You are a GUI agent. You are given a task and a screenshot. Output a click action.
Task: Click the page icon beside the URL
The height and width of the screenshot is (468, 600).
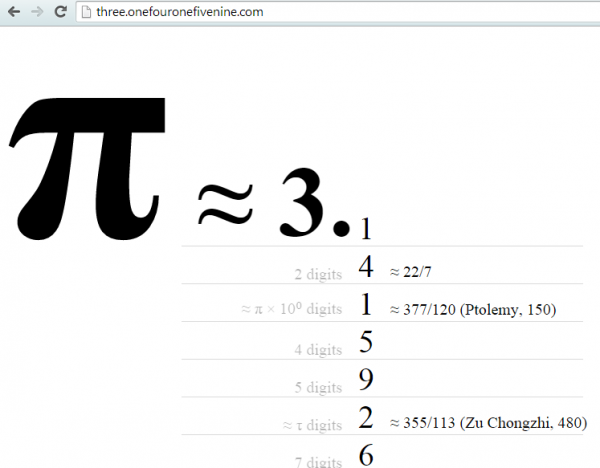tap(87, 13)
